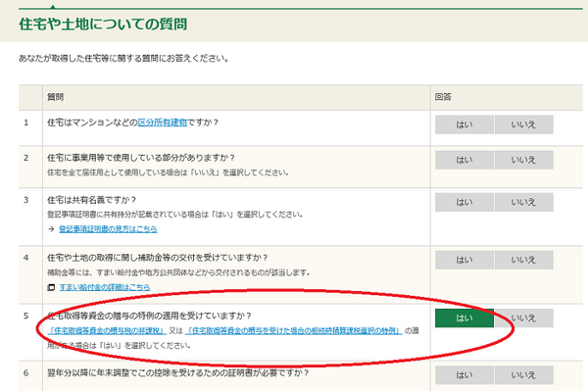Select はい for question 2 事業用 portion
The width and height of the screenshot is (588, 391).
point(465,160)
